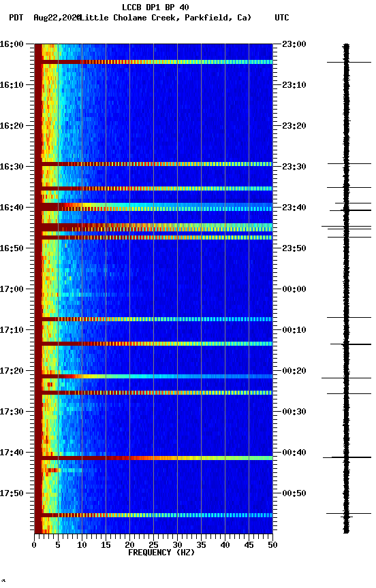Screen dimensions: 376x588
Task: Click the 17:50 PDT time label
Action: (12, 493)
